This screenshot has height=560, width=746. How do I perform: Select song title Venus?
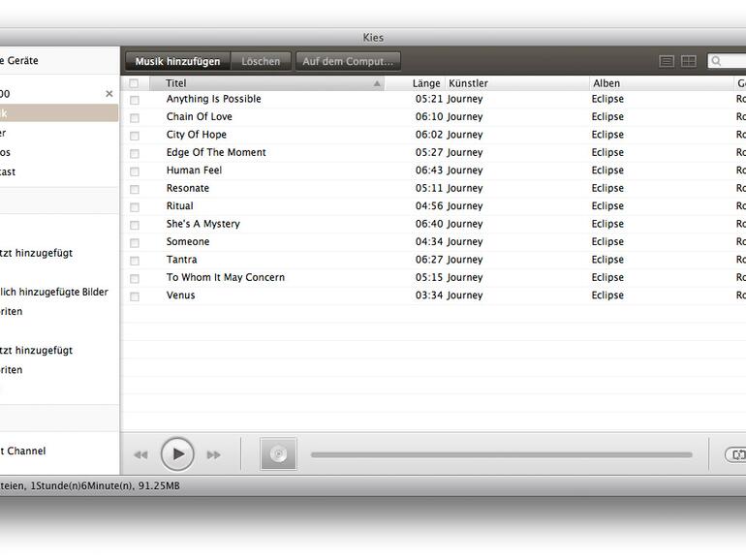(x=181, y=295)
